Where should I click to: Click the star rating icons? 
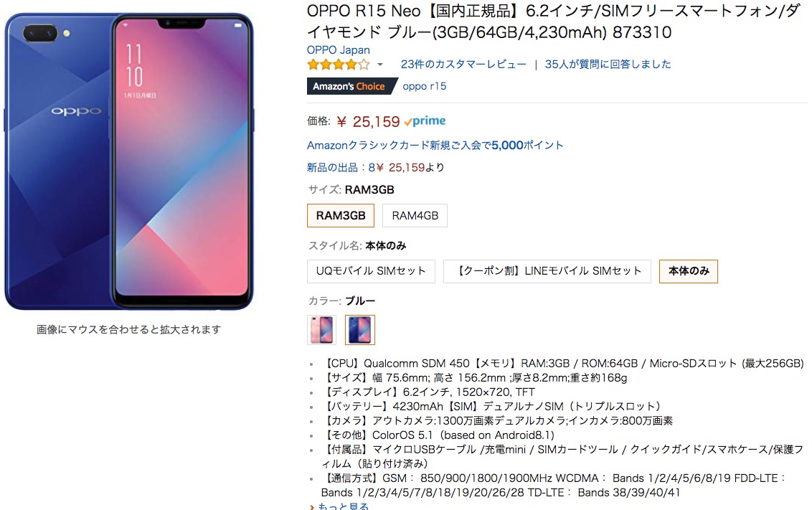pyautogui.click(x=339, y=65)
